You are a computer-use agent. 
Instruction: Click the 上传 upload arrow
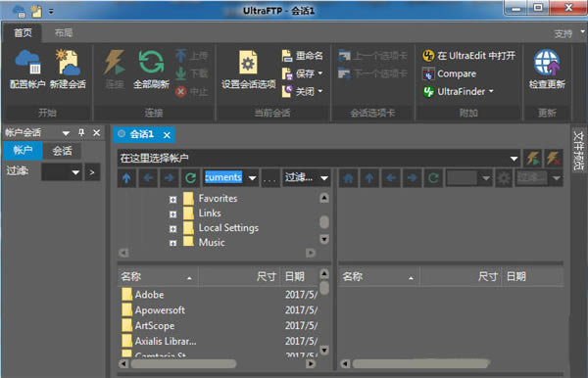[180, 56]
